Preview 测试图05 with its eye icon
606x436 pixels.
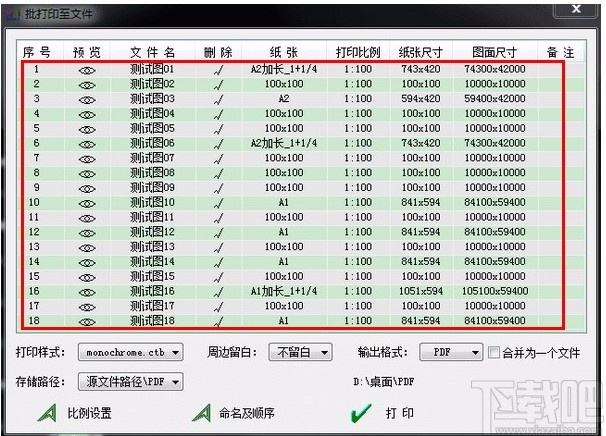[x=87, y=129]
